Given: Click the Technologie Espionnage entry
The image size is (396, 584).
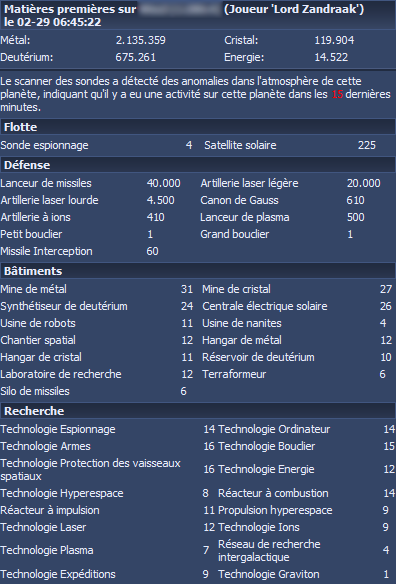Looking at the screenshot, I should click(58, 429).
